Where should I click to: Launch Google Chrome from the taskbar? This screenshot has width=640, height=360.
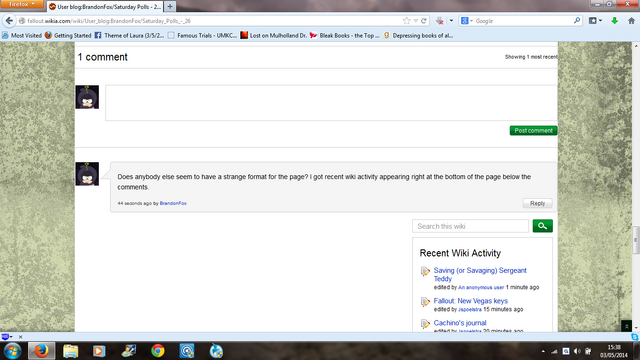pyautogui.click(x=158, y=351)
